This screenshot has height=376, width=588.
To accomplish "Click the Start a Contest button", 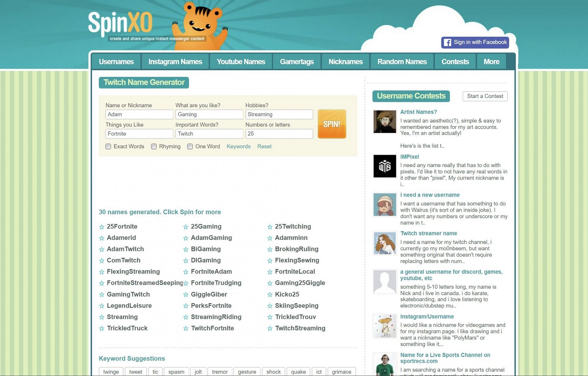I will click(x=485, y=96).
